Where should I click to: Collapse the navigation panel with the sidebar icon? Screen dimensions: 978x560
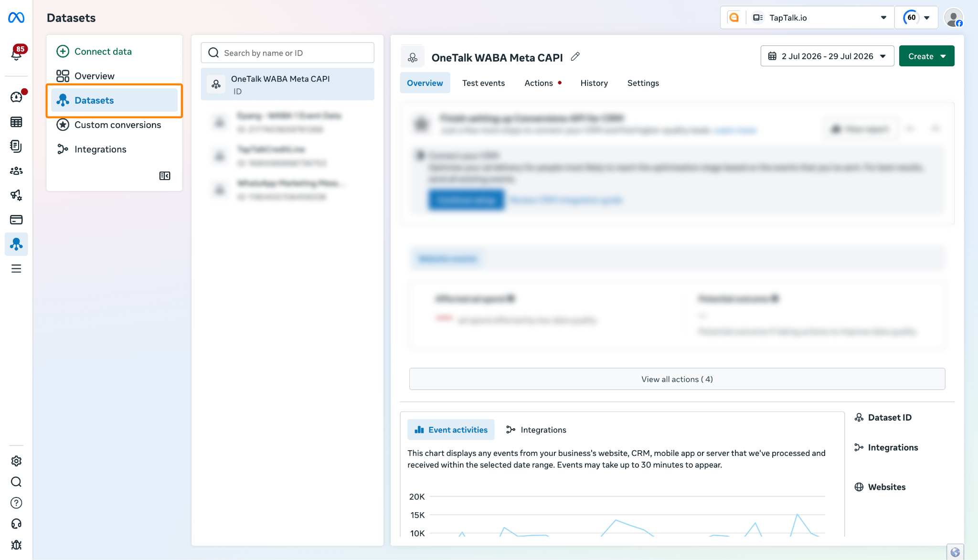(x=165, y=176)
